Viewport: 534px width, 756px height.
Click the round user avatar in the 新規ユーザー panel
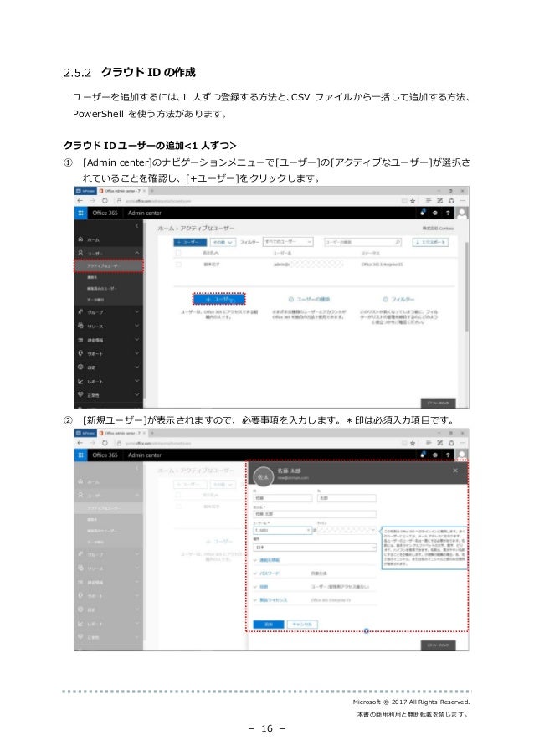[x=263, y=476]
